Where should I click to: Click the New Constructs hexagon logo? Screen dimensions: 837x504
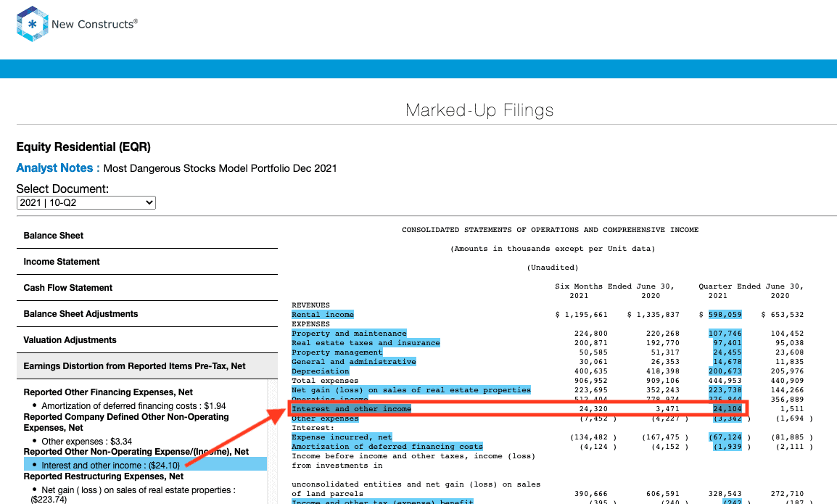32,24
